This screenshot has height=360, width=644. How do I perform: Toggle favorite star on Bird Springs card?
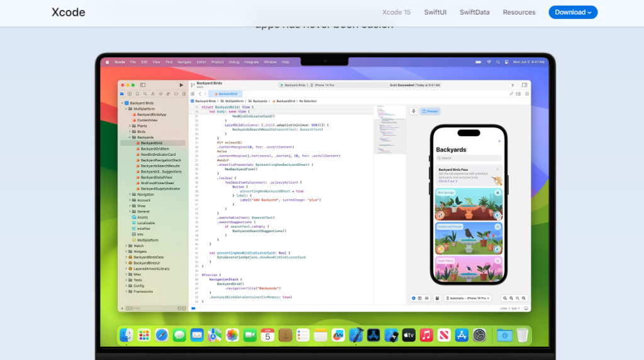pyautogui.click(x=497, y=192)
